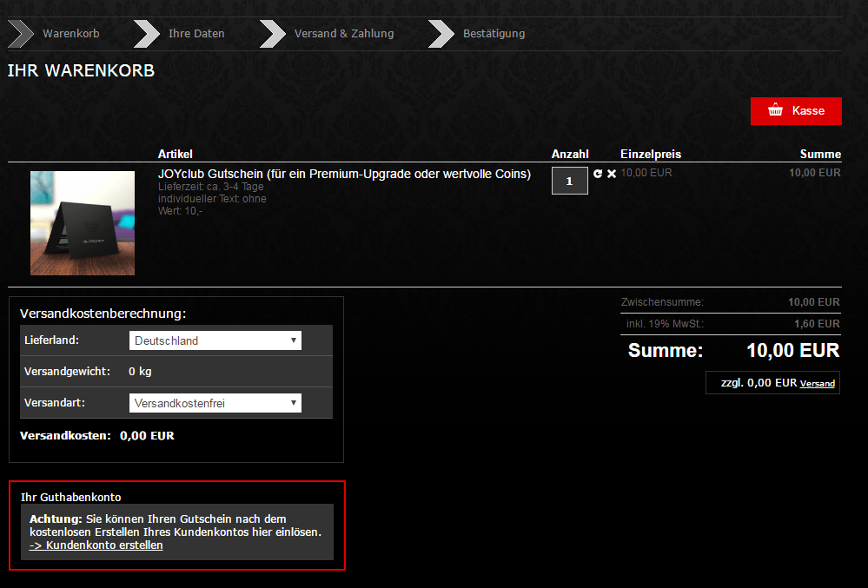Click the Einzelpreis column header
Image resolution: width=868 pixels, height=588 pixels.
651,154
